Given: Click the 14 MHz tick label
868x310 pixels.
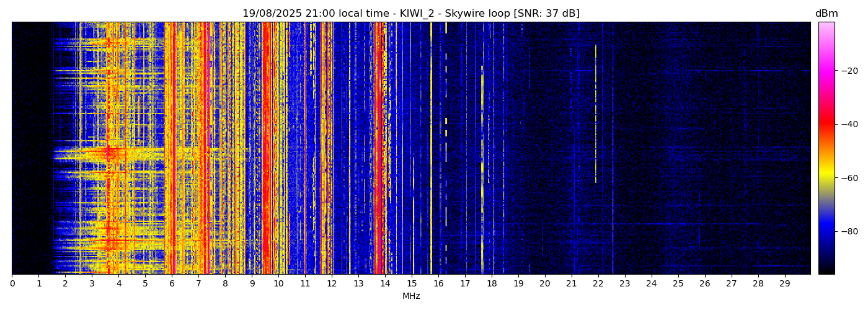Looking at the screenshot, I should [385, 284].
